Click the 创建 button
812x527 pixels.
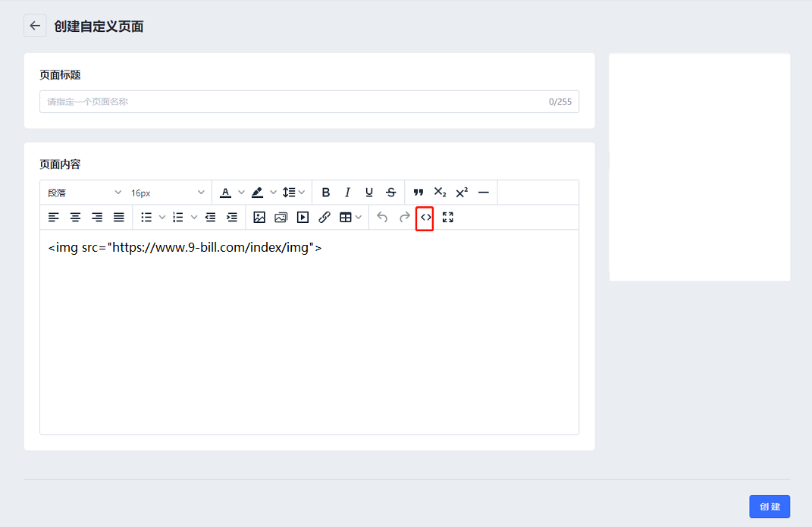pyautogui.click(x=769, y=507)
